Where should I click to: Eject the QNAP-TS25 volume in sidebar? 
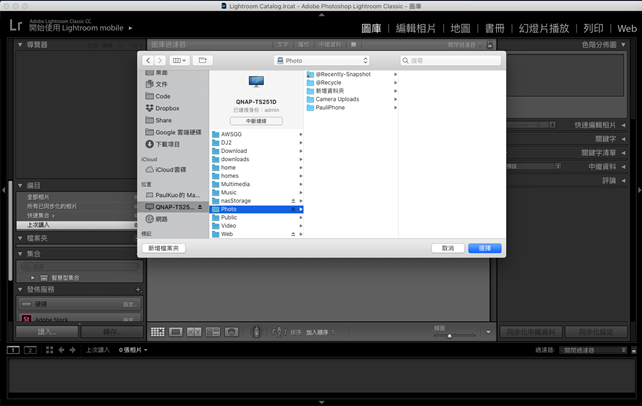coord(200,207)
